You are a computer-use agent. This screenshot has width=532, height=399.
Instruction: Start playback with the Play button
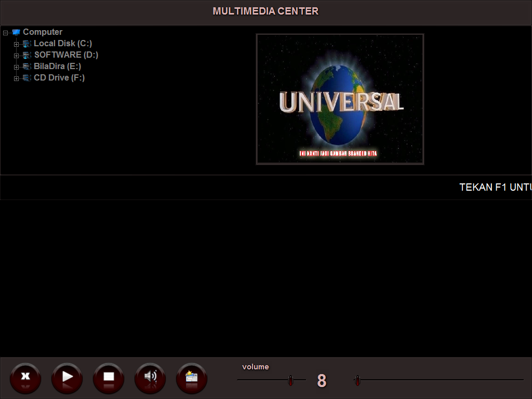(x=67, y=378)
